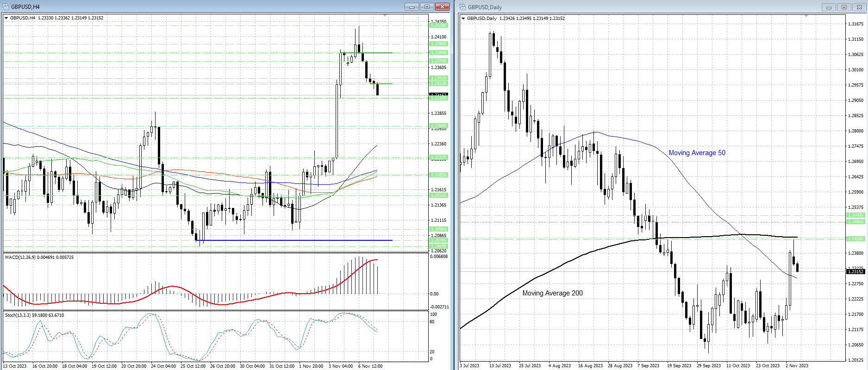
Task: Click the "2 Nov 2023" date on the Daily time axis
Action: 797,366
